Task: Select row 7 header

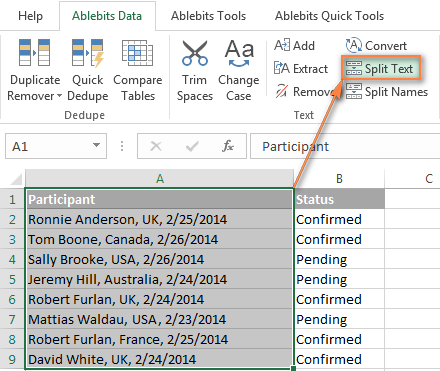Action: point(12,319)
